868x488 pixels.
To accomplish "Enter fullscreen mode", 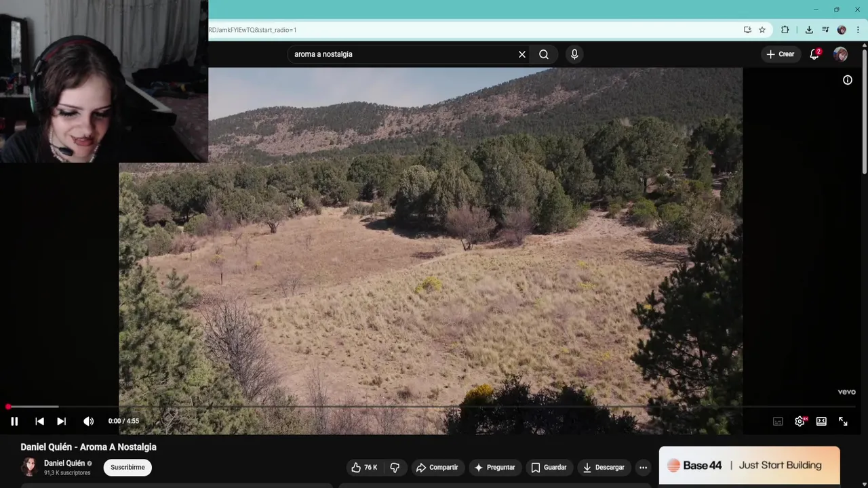I will tap(843, 422).
